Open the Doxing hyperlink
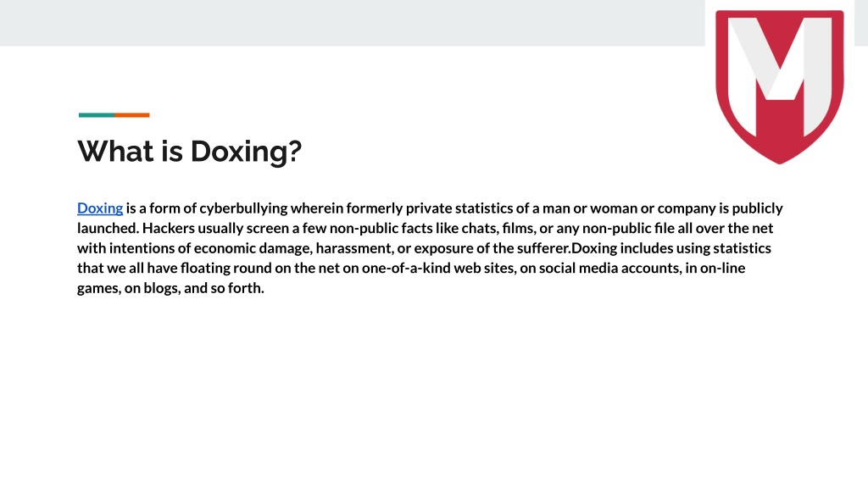Image resolution: width=868 pixels, height=488 pixels. coord(100,208)
